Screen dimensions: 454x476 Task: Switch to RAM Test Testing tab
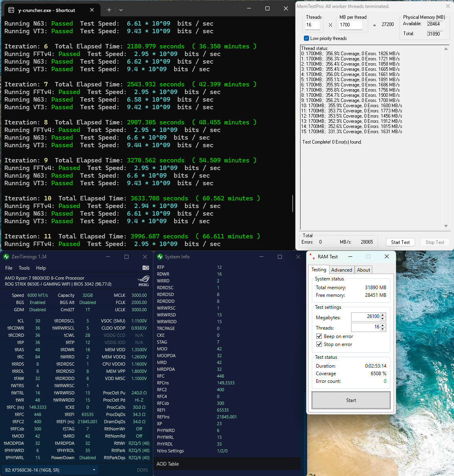(x=319, y=270)
